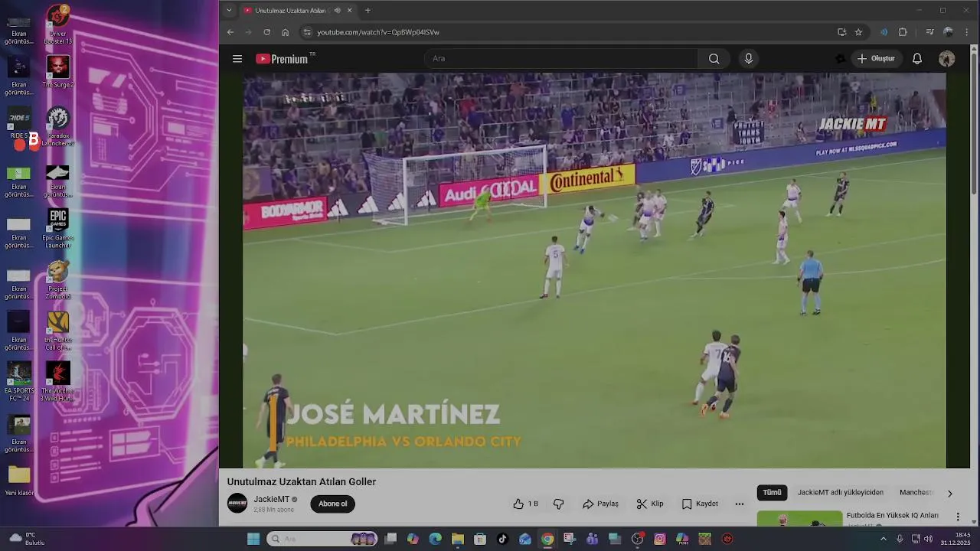Image resolution: width=980 pixels, height=551 pixels.
Task: Click the YouTube search input field
Action: click(561, 59)
